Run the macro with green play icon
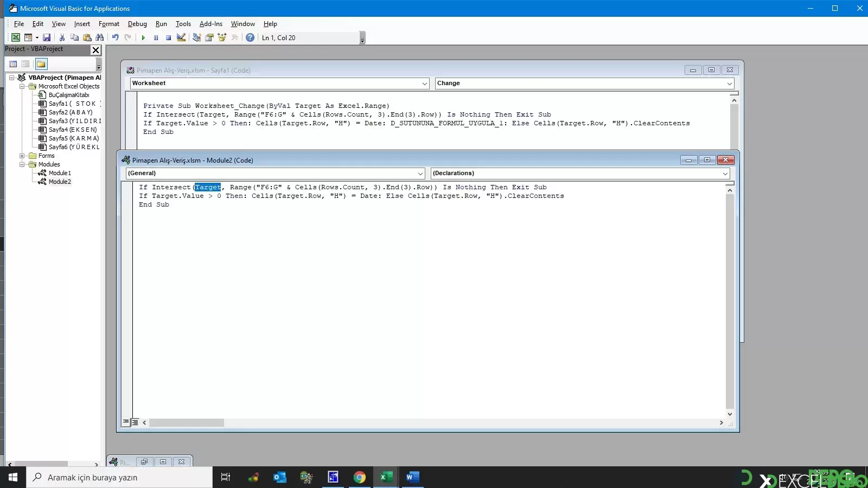This screenshot has width=868, height=488. (143, 37)
